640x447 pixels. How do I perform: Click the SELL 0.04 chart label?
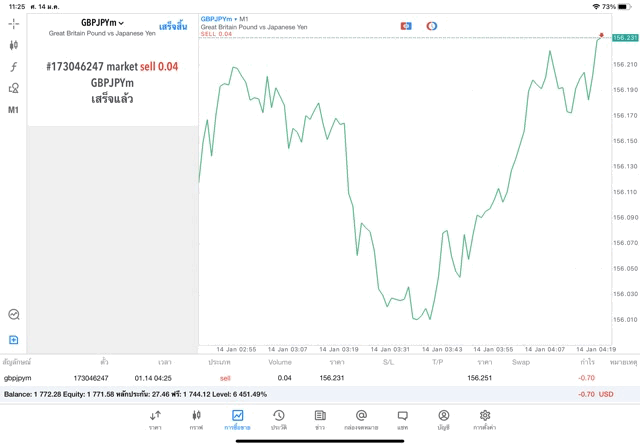tap(216, 34)
